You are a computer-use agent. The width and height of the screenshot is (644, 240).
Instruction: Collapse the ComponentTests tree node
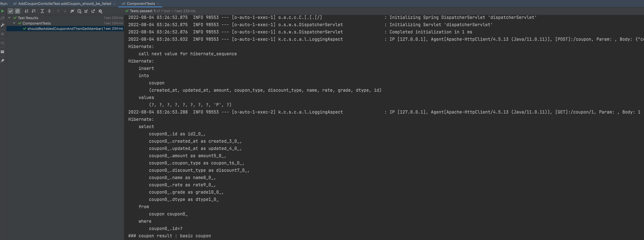(x=14, y=23)
